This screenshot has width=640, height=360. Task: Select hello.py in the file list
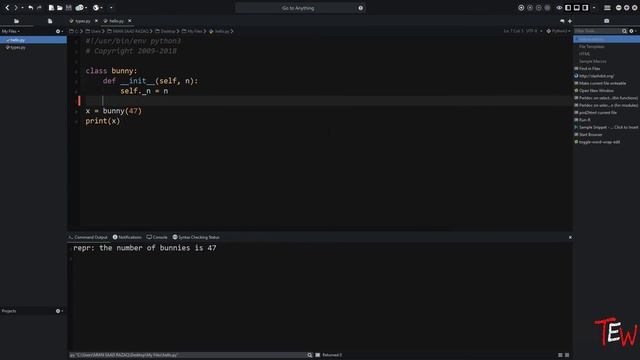(x=33, y=40)
